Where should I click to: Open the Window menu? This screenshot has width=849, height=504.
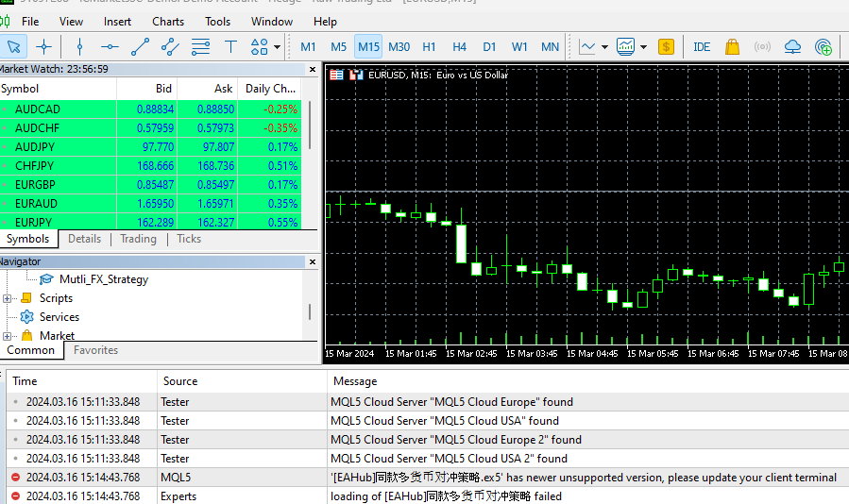coord(272,22)
